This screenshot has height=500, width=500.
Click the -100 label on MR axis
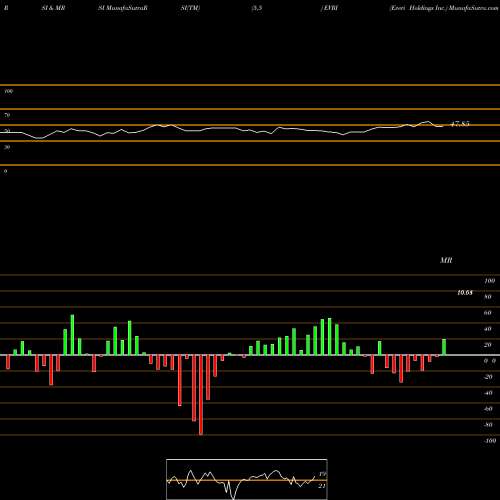pyautogui.click(x=490, y=441)
